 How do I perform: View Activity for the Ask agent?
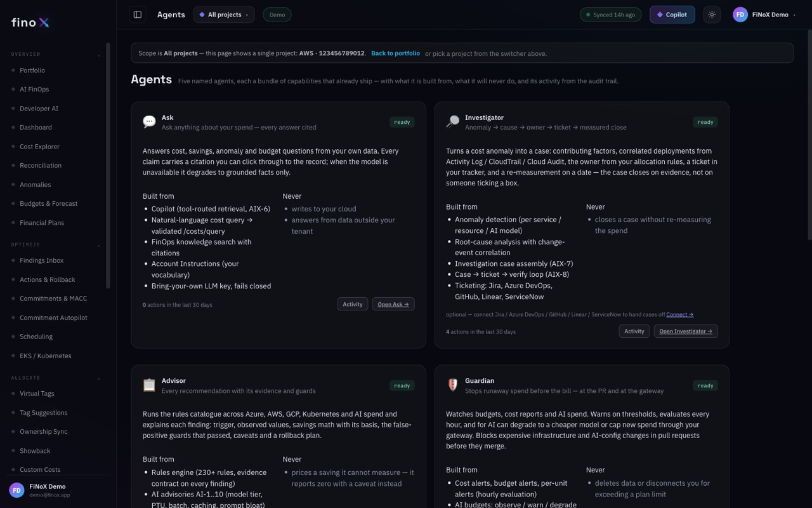tap(353, 304)
